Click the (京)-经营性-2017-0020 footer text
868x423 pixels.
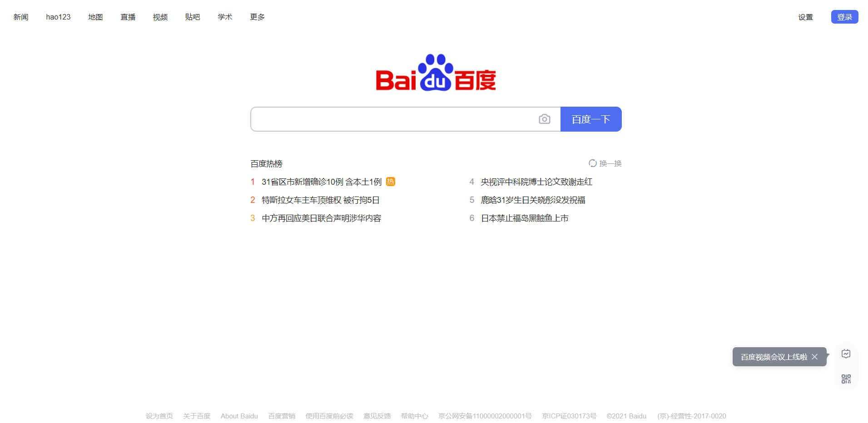tap(692, 416)
